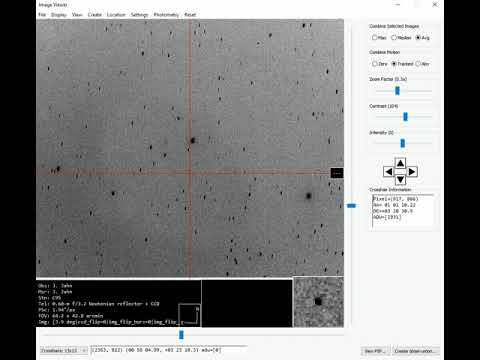Open the Crosshairs dropdown at bottom left

(64, 350)
